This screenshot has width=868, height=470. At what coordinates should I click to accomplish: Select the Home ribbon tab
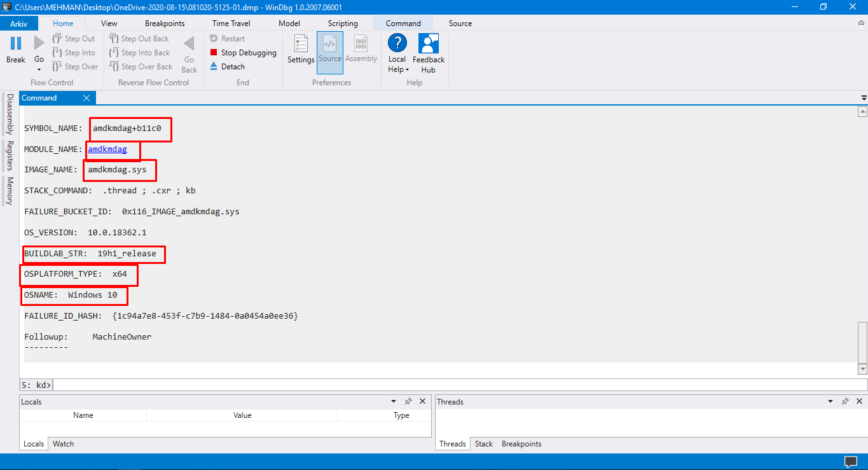[x=63, y=24]
